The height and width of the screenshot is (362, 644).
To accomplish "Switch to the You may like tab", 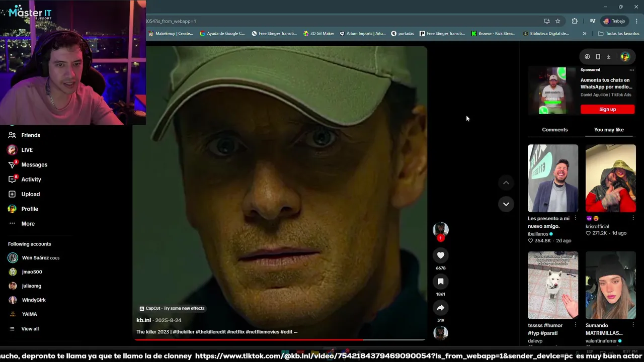I will coord(609,130).
